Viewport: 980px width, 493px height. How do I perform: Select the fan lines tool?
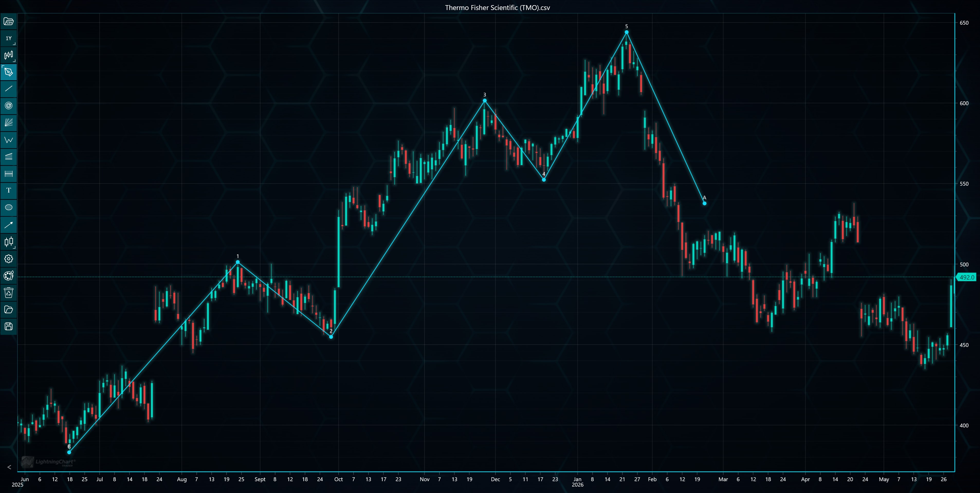click(8, 123)
